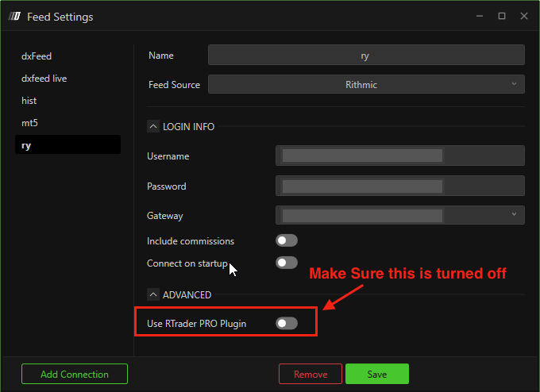This screenshot has width=540, height=392.
Task: Click the Username input field
Action: tap(400, 156)
